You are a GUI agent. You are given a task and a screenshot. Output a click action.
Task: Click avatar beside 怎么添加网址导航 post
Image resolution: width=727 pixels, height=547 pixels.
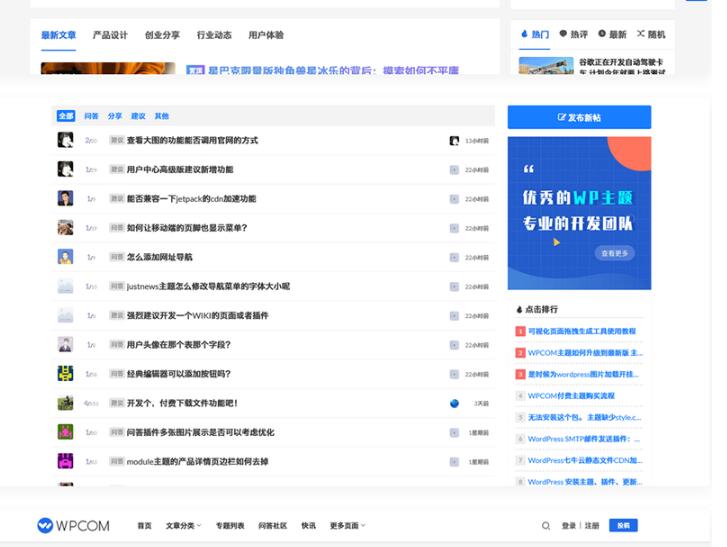[65, 257]
